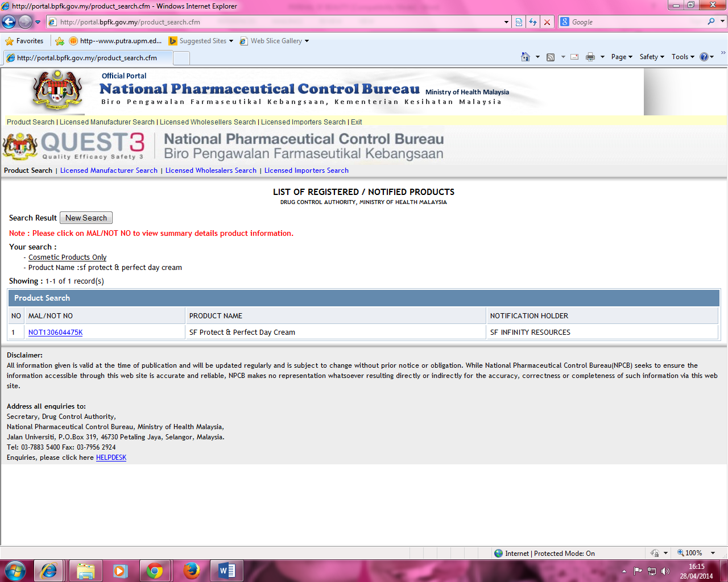Click the Cosmetic Products Only link
The image size is (728, 582).
68,257
